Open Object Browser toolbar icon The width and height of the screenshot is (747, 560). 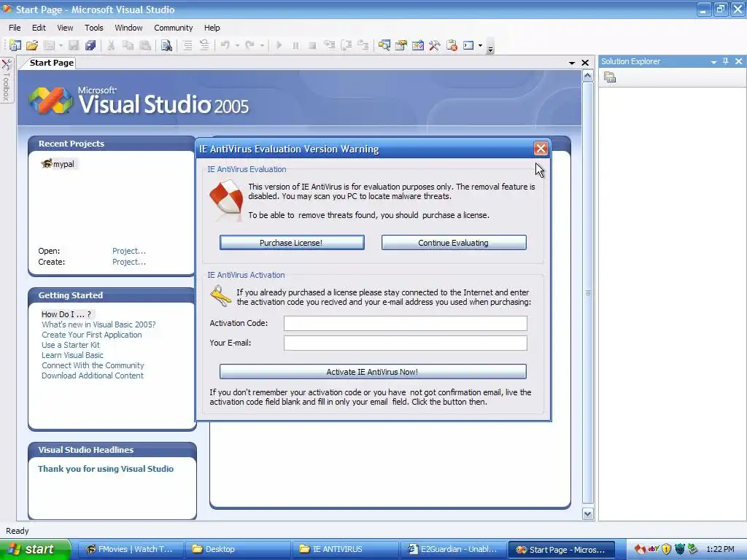pos(418,45)
